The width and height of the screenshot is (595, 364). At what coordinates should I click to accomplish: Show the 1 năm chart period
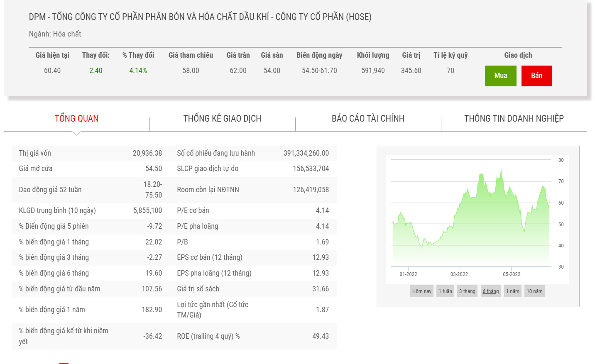click(x=512, y=291)
